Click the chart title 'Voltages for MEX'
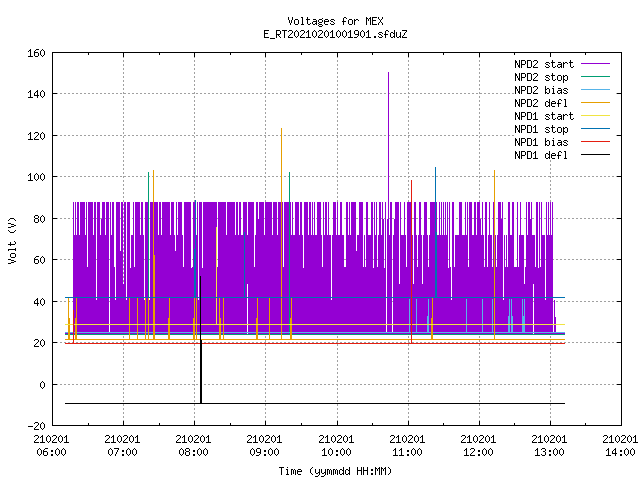 (x=335, y=21)
